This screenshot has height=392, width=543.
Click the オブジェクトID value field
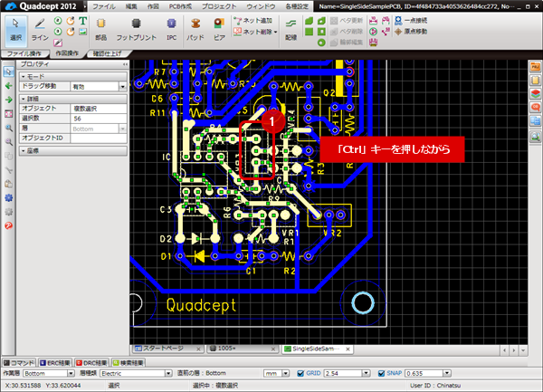coord(99,139)
